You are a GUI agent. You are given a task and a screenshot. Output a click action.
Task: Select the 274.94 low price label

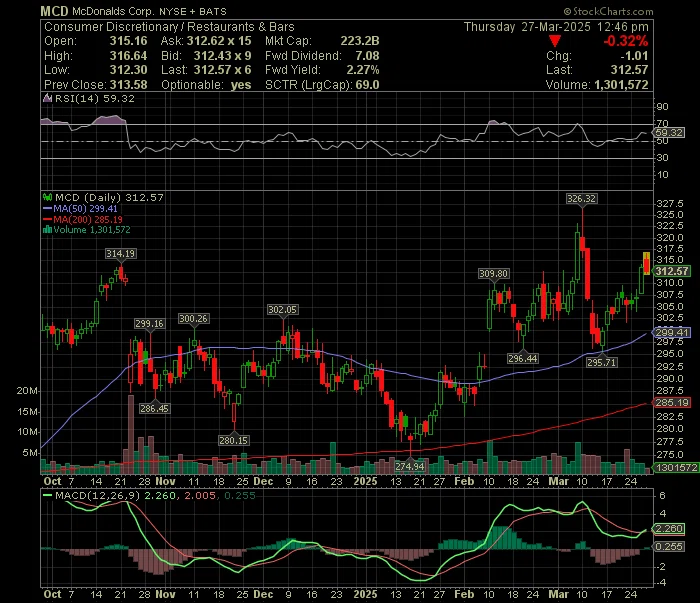[410, 466]
